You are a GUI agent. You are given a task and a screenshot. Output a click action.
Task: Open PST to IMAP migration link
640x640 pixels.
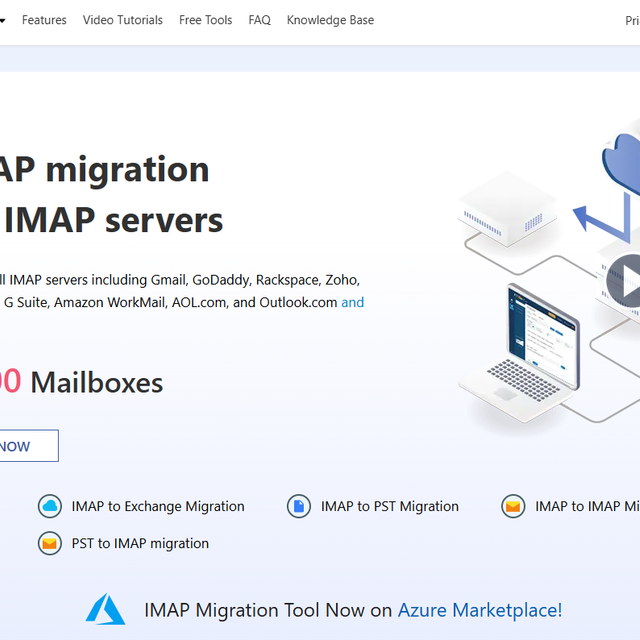(x=140, y=543)
